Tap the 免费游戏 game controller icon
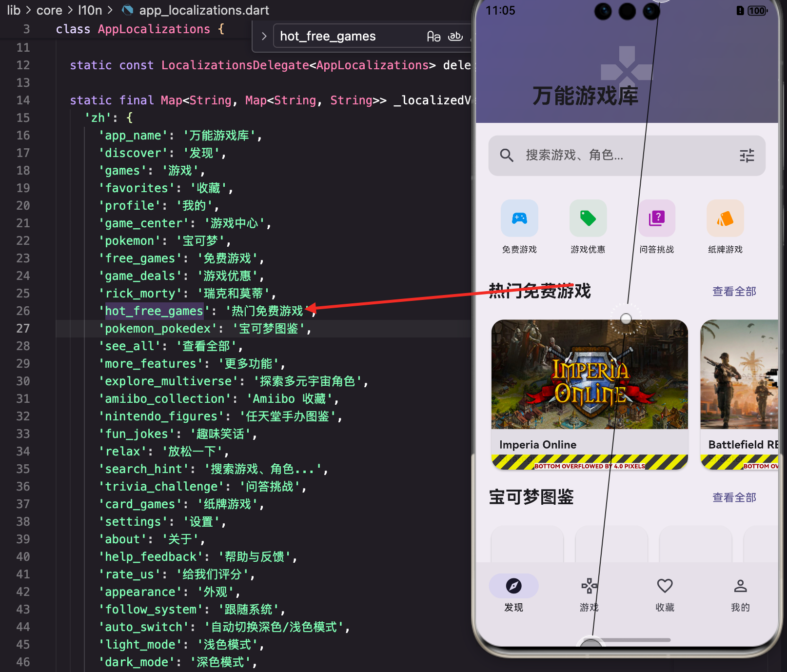787x672 pixels. [519, 218]
